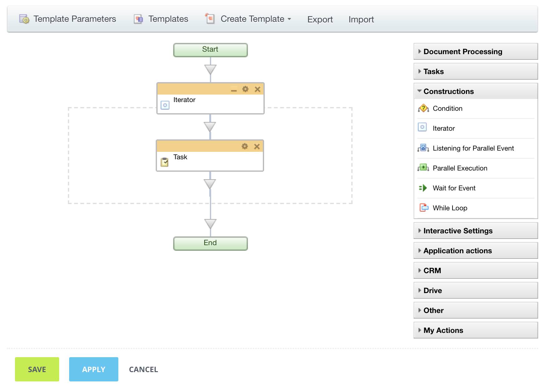The image size is (545, 392).
Task: Click the Template Parameters toolbar icon
Action: coord(25,19)
